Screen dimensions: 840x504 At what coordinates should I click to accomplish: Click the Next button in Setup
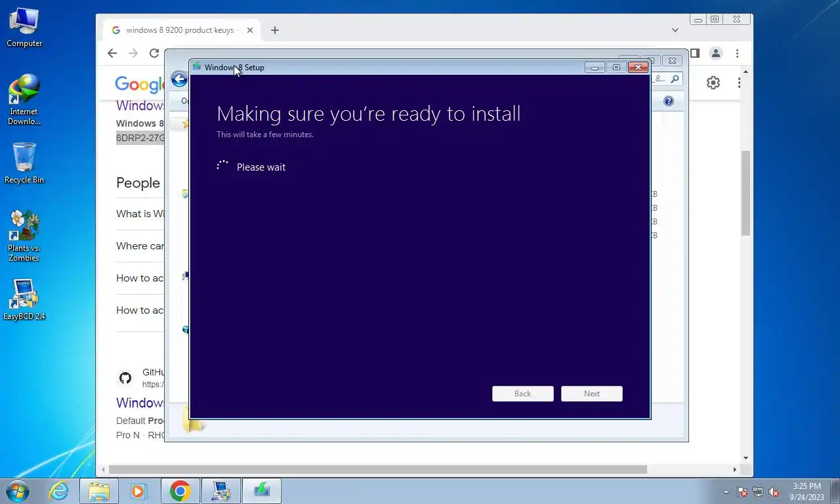pos(592,394)
